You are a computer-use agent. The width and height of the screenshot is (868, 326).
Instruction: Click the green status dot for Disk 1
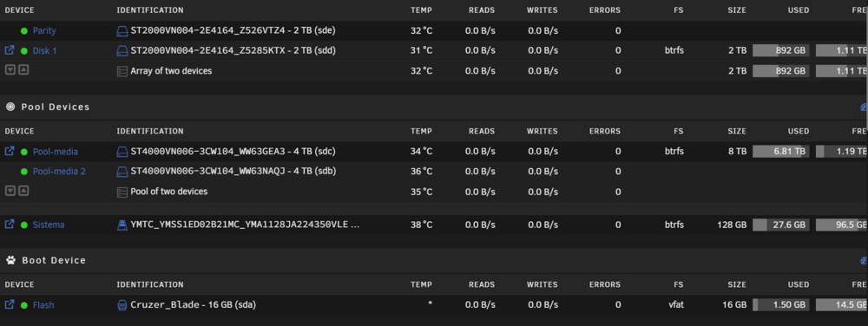23,51
